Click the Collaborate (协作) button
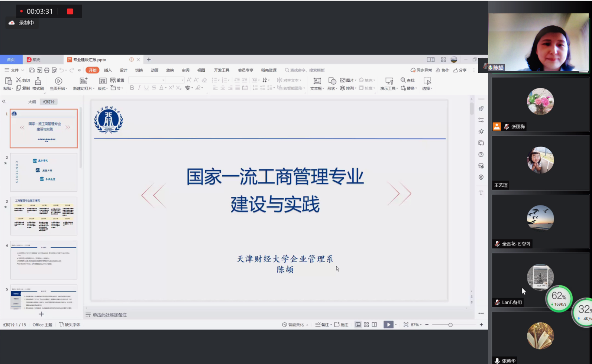The width and height of the screenshot is (592, 364). (x=442, y=70)
